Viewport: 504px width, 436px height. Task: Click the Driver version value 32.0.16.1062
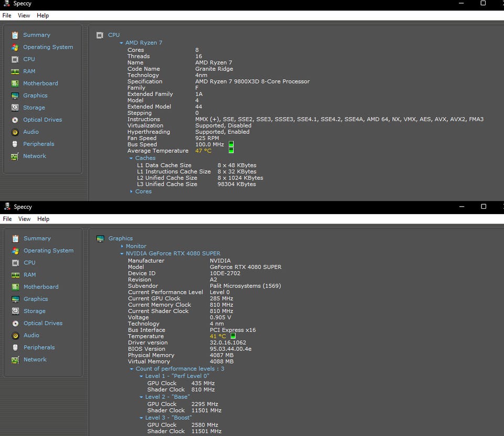point(228,343)
